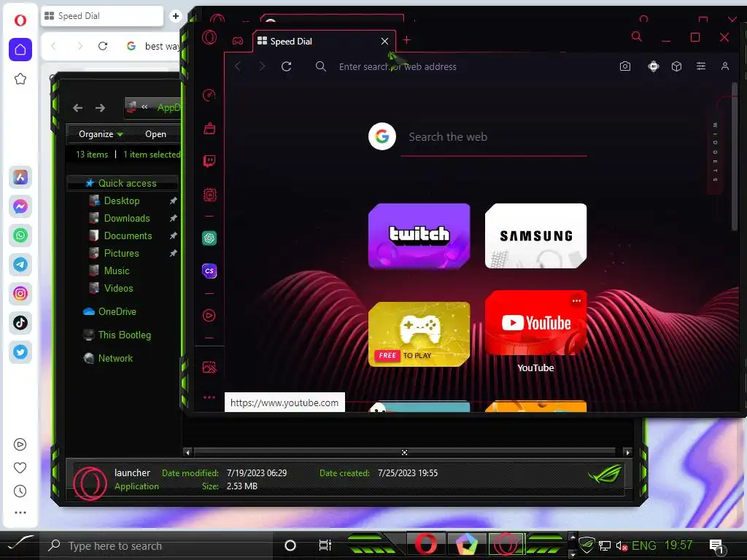Click the Google logo next to search
Viewport: 747px width, 560px height.
(x=382, y=136)
